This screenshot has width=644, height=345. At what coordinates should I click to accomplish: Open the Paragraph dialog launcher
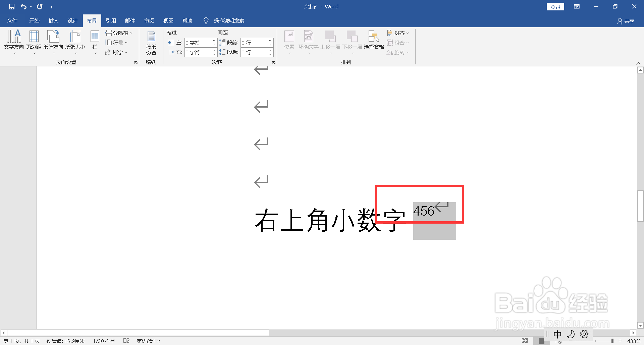click(274, 63)
